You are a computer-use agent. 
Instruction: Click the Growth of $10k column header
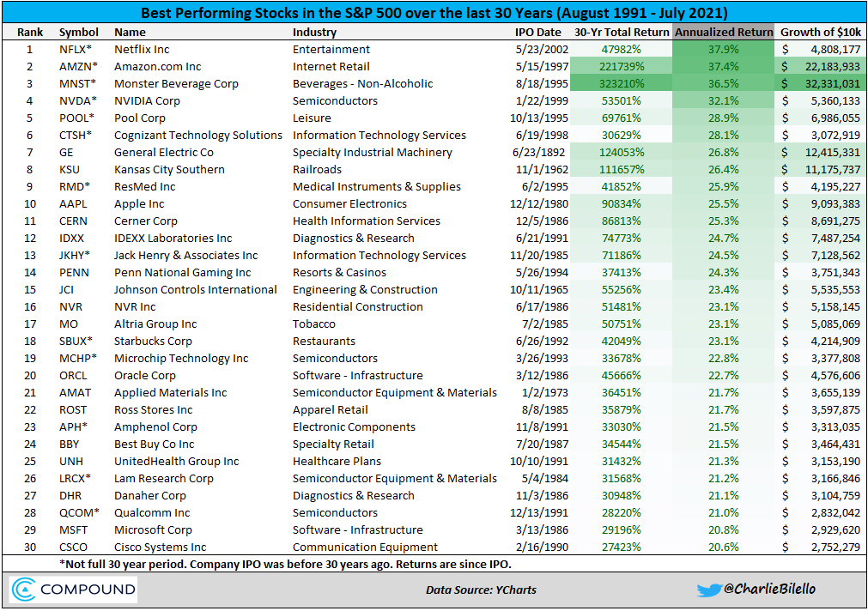(x=821, y=32)
